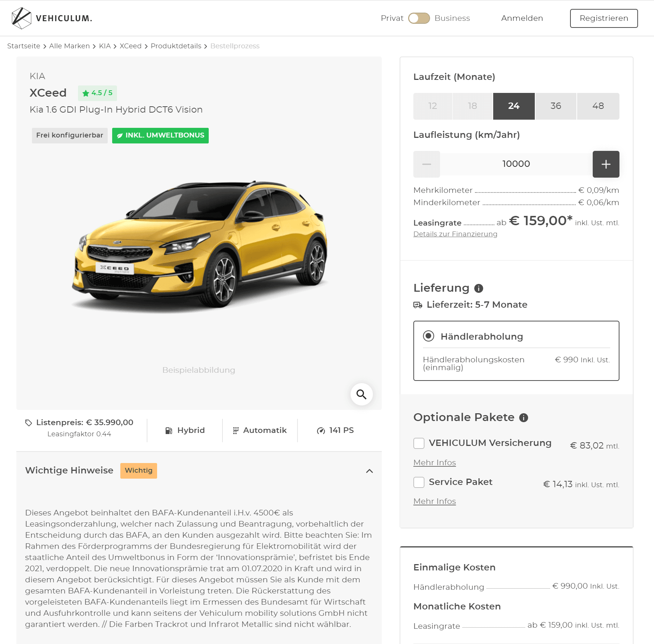The image size is (654, 644).
Task: Select 18 months Laufzeit
Action: pos(472,106)
